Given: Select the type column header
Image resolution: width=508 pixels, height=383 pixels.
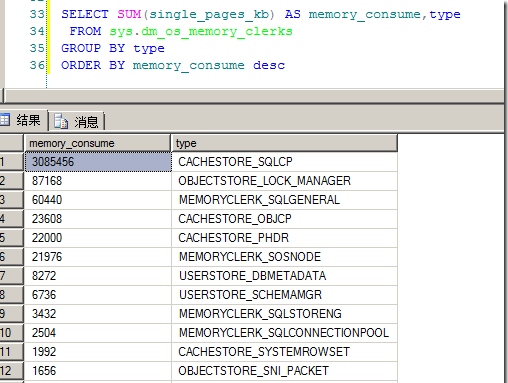Looking at the screenshot, I should pos(284,143).
